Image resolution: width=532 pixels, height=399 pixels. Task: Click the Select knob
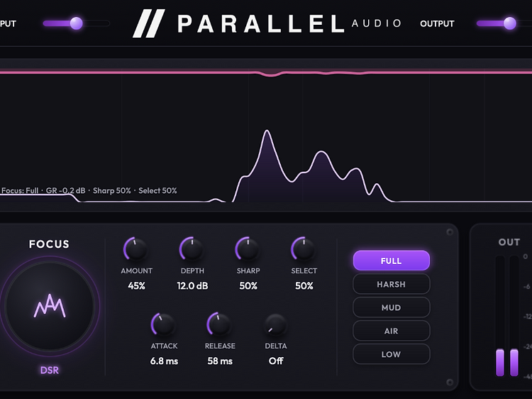click(303, 249)
